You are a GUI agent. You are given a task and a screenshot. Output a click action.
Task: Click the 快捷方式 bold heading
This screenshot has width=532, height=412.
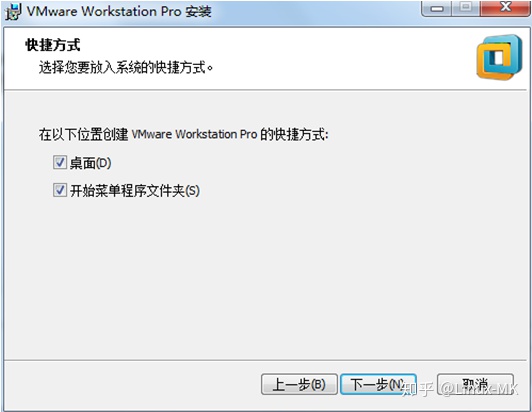click(53, 45)
